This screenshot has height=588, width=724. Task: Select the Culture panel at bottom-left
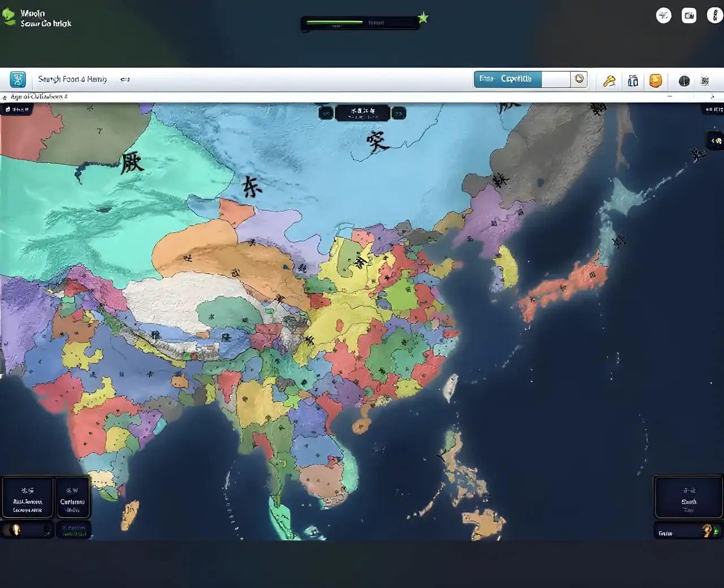(73, 498)
